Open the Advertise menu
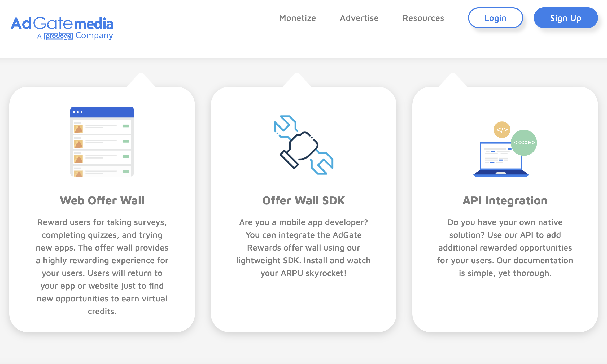The height and width of the screenshot is (364, 607). click(359, 18)
